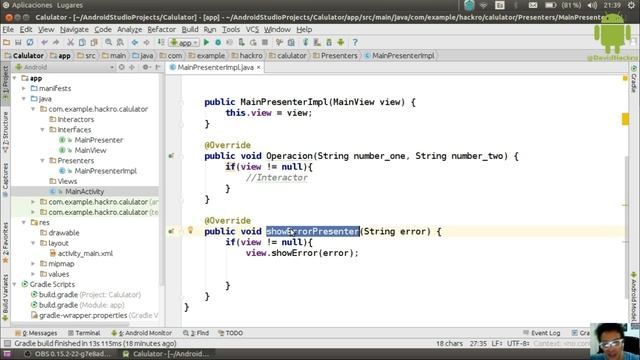Open the Analyze menu
Viewport: 640px width, 360px height.
click(129, 29)
